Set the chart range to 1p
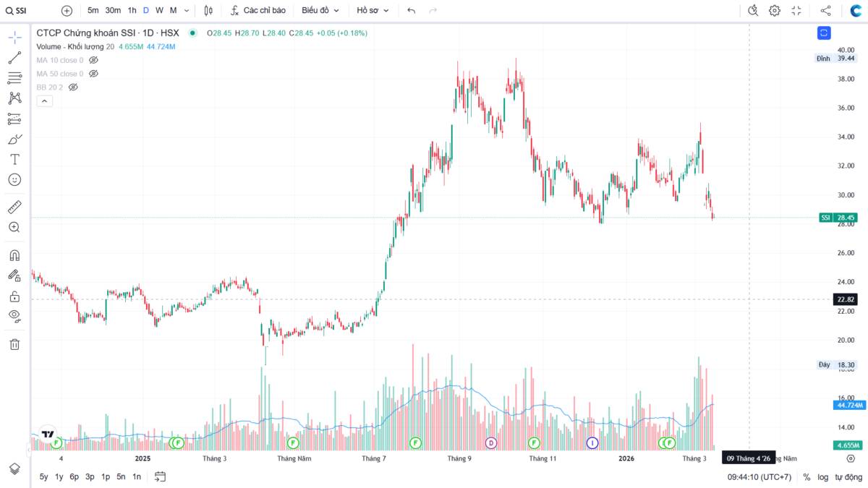868x488 pixels. (106, 476)
